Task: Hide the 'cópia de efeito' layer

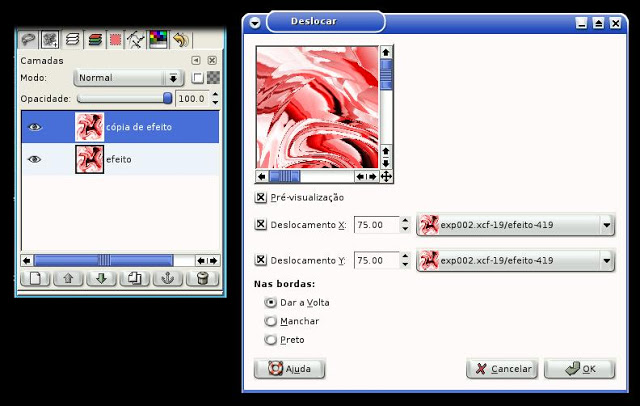Action: (35, 127)
